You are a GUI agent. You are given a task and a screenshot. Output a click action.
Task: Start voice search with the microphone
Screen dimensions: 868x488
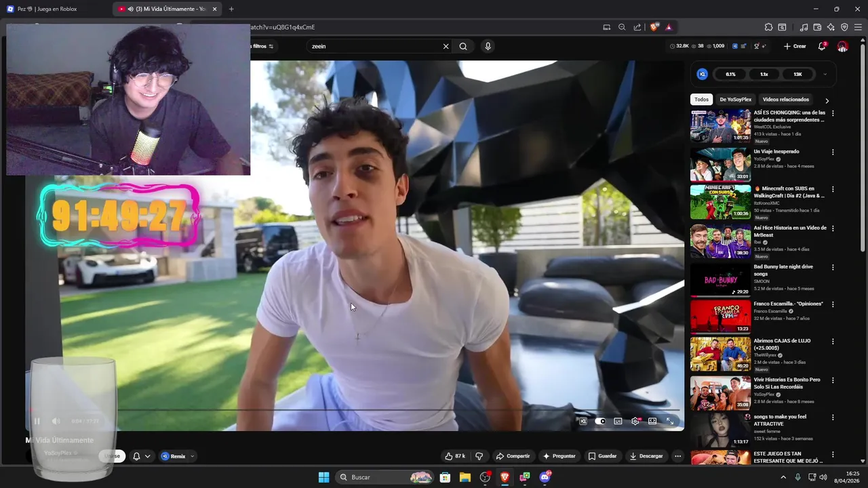tap(488, 46)
